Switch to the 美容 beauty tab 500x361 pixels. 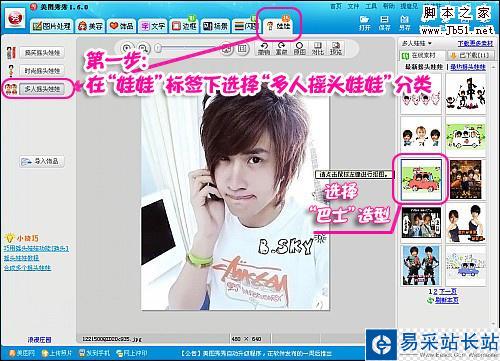click(x=90, y=26)
